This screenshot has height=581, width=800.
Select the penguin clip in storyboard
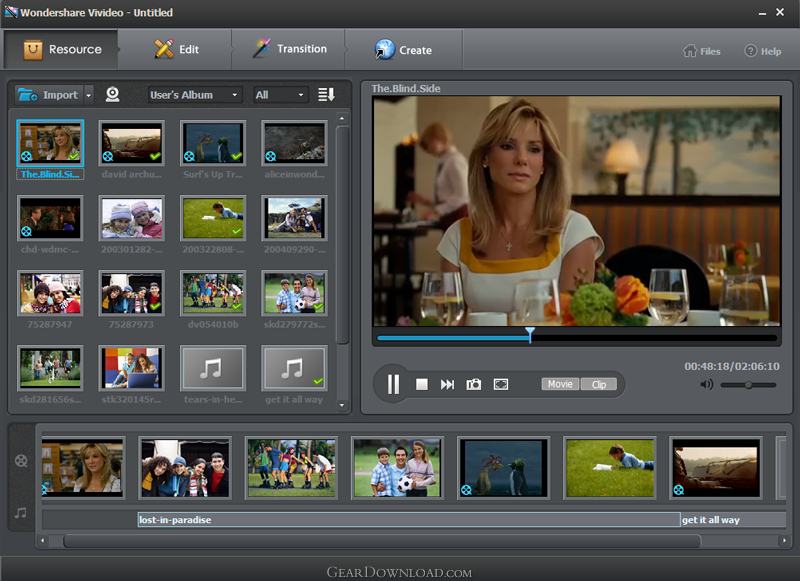504,468
